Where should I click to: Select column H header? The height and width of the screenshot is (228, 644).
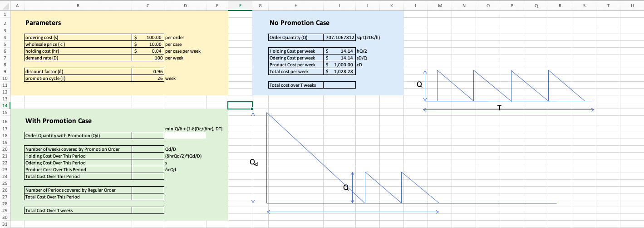click(295, 5)
